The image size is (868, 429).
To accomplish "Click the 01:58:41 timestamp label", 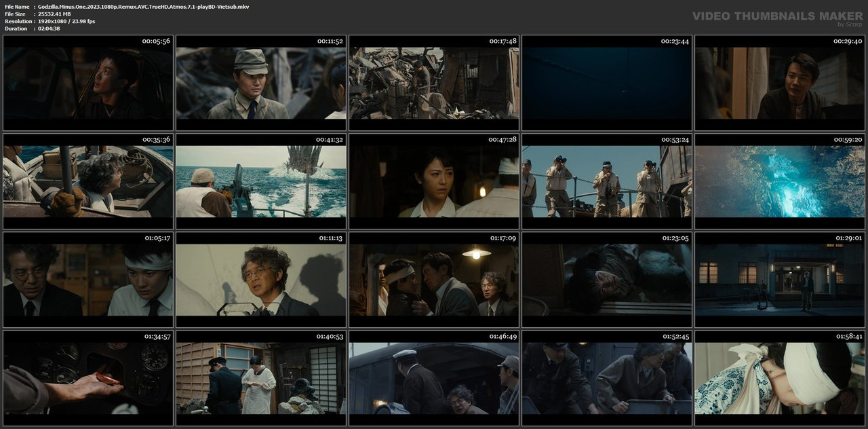I will 848,337.
